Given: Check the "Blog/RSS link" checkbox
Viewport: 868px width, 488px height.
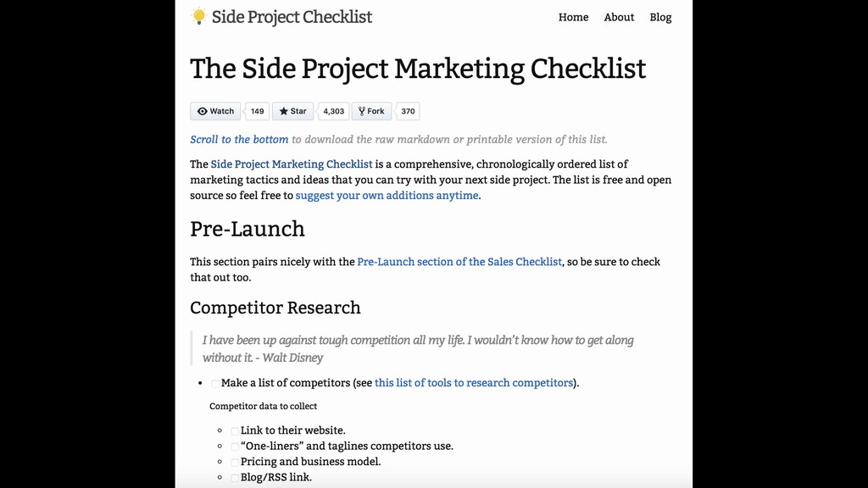Looking at the screenshot, I should [235, 478].
